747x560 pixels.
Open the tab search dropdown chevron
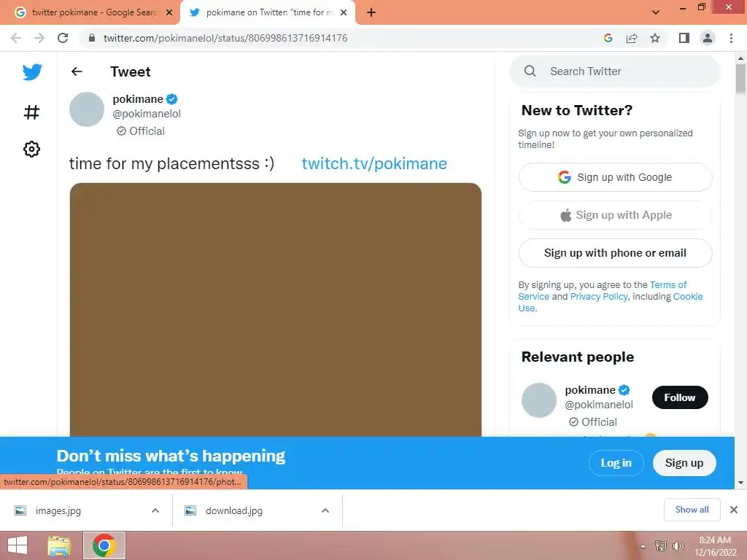tap(656, 12)
